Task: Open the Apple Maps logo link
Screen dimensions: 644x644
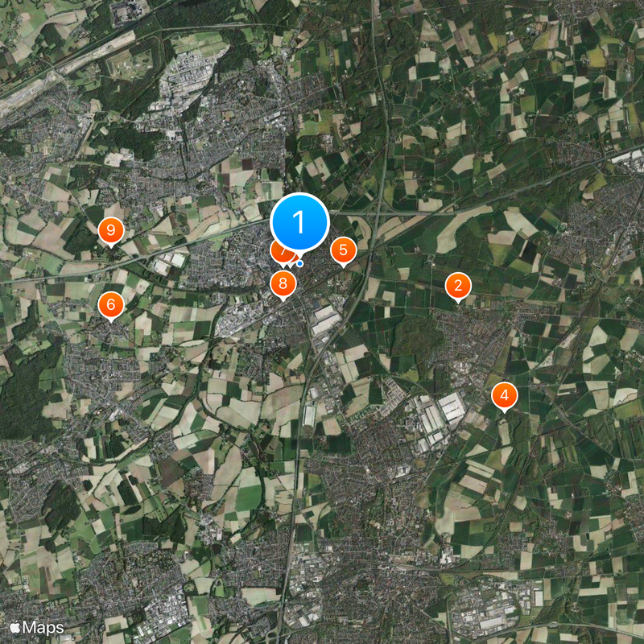Action: point(37,628)
